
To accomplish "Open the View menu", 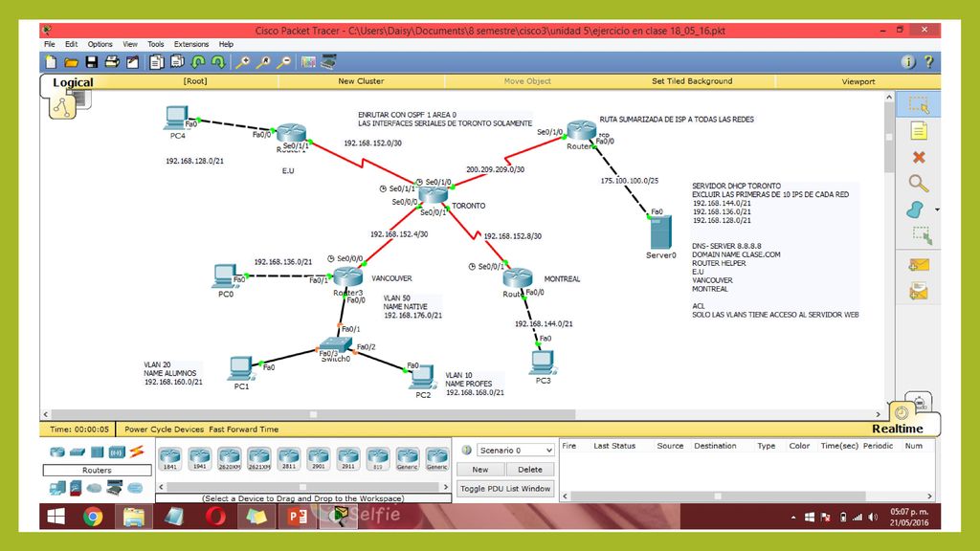I will pyautogui.click(x=130, y=44).
